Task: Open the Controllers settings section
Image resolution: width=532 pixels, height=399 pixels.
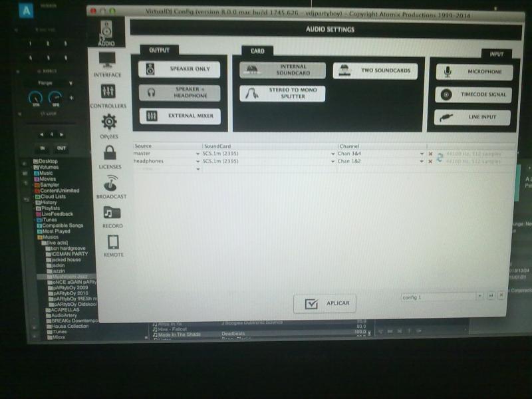Action: tap(108, 96)
